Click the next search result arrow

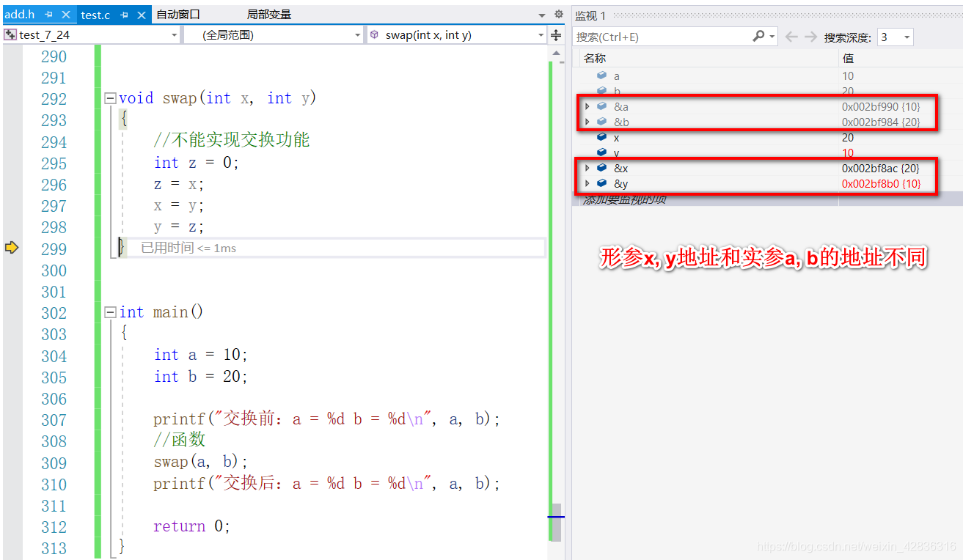pos(810,37)
